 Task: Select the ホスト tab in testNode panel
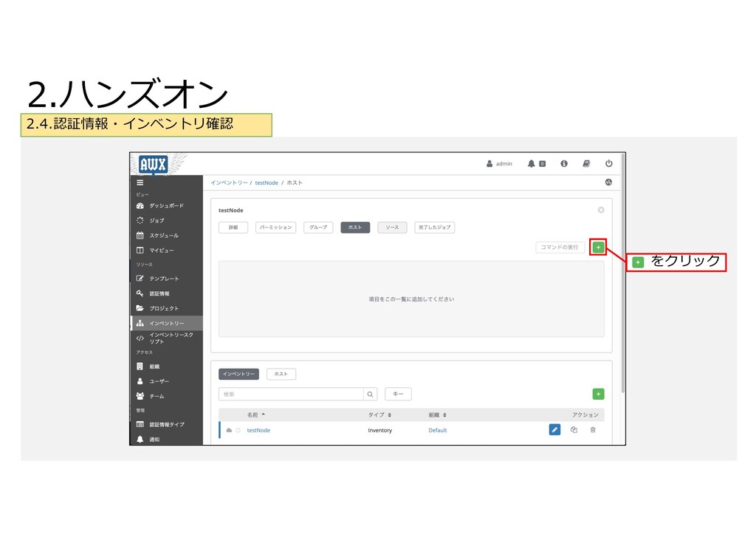[355, 227]
